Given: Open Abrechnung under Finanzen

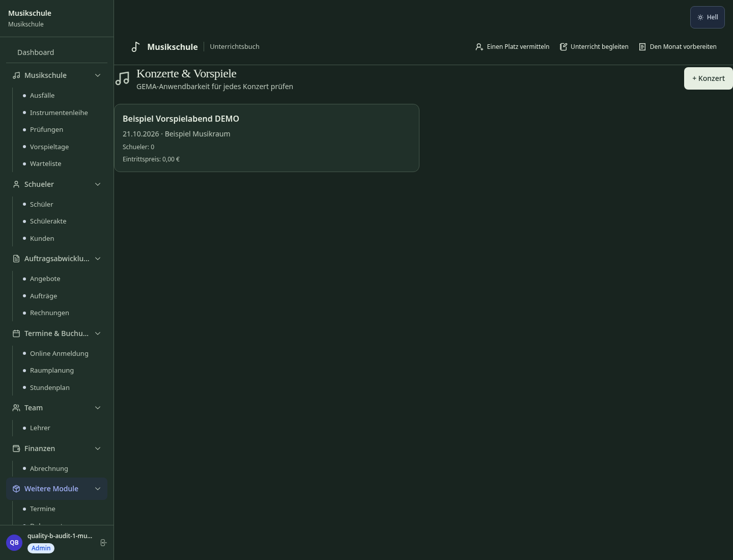Looking at the screenshot, I should [x=49, y=469].
